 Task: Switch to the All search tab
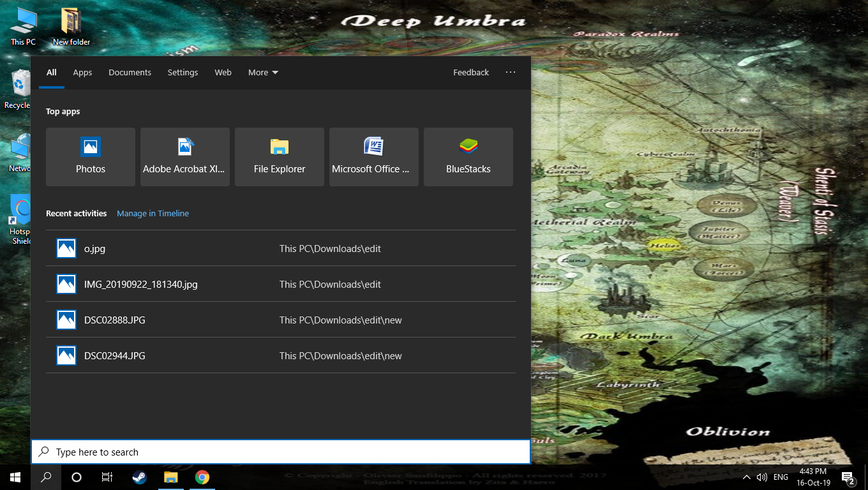[x=52, y=72]
